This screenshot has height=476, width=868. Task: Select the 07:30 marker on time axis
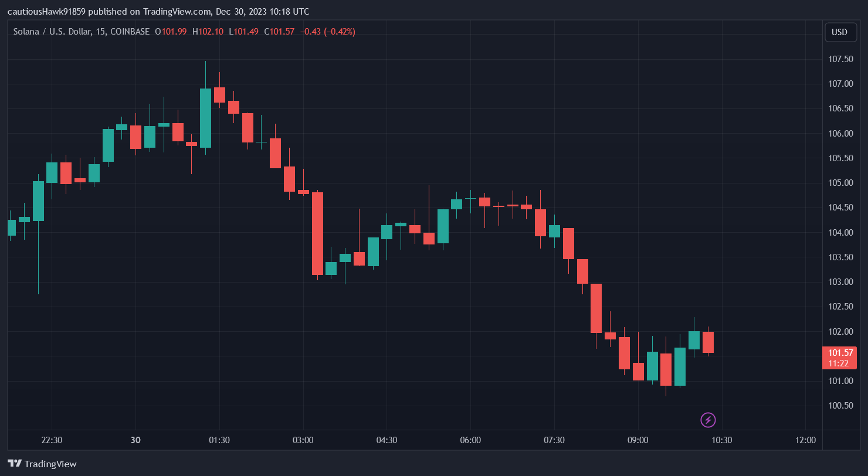(x=554, y=440)
